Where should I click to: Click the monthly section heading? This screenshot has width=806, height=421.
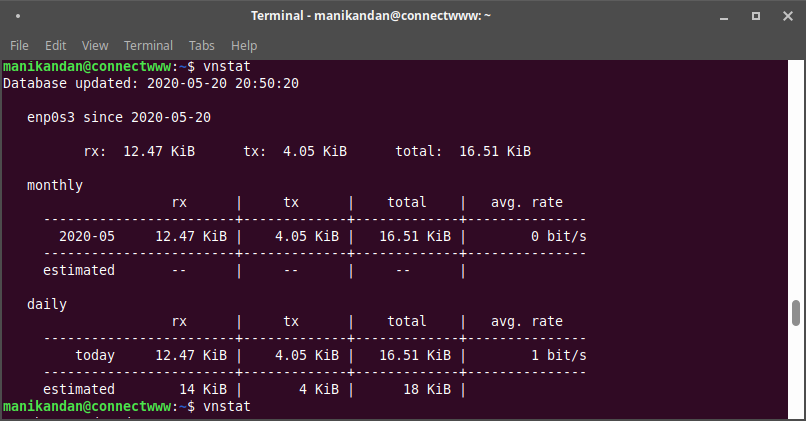click(54, 185)
